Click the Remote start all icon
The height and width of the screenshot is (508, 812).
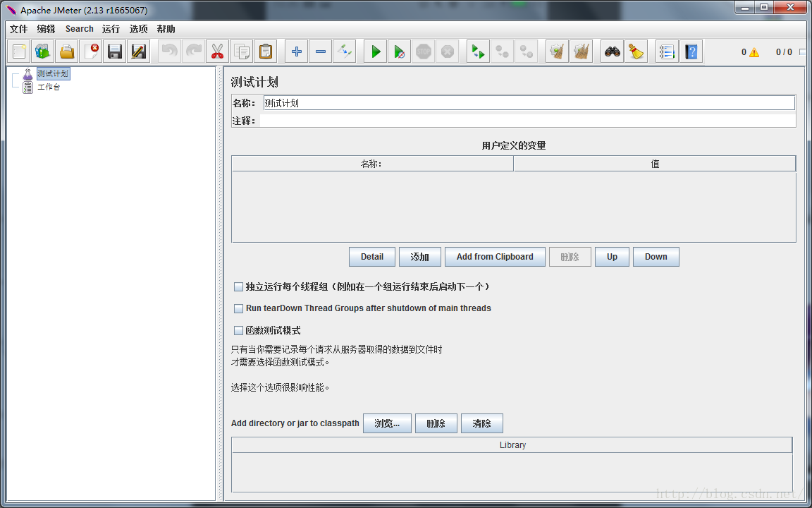coord(478,52)
